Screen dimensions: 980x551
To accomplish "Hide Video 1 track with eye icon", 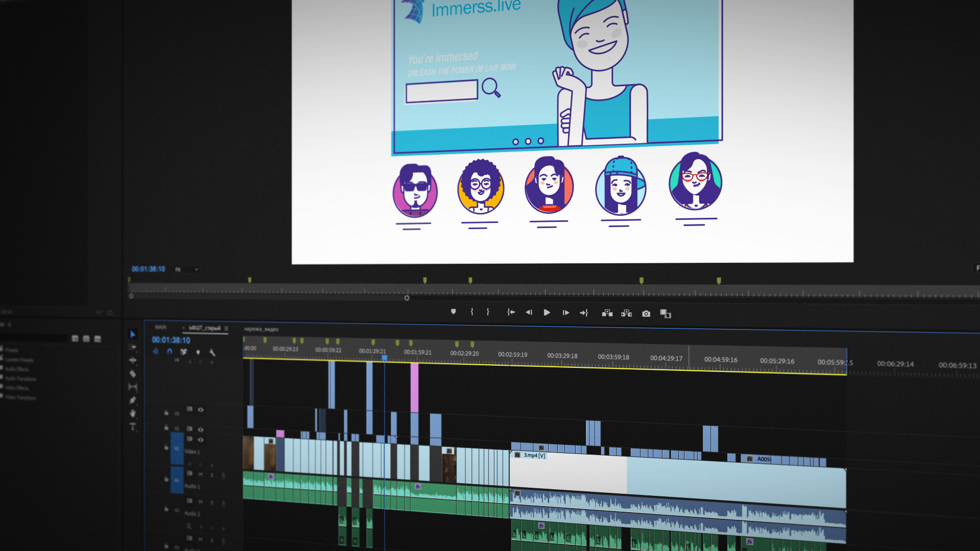I will click(201, 440).
